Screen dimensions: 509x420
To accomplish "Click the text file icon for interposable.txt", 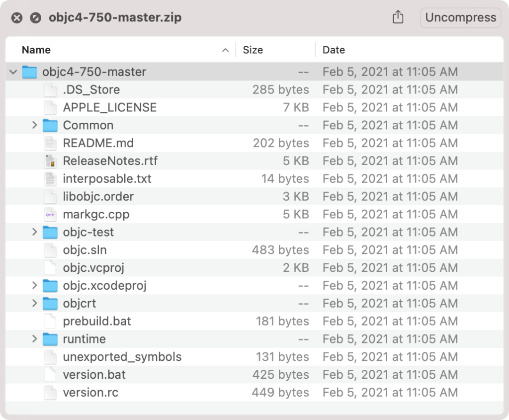I will click(x=50, y=178).
